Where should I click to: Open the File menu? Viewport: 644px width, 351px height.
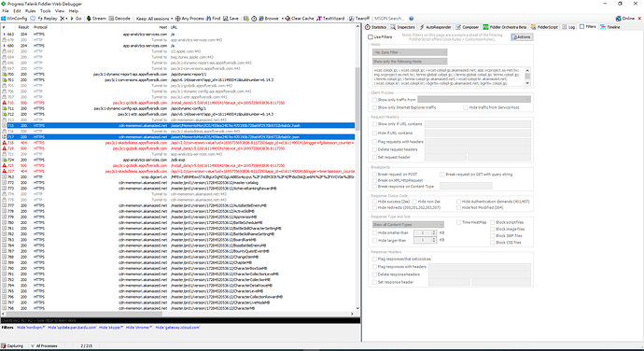(x=6, y=11)
